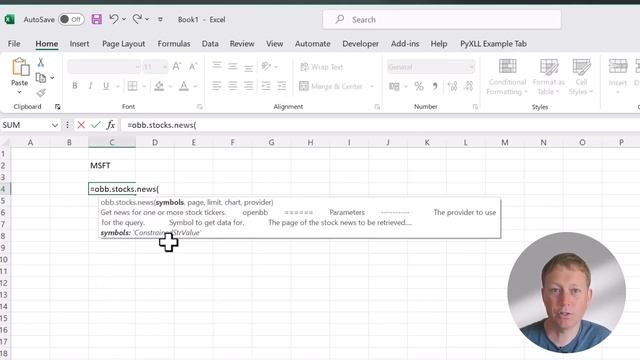
Task: Open the View tab
Action: pos(274,44)
